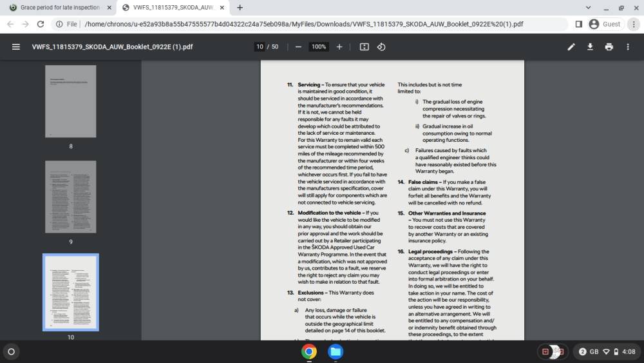The width and height of the screenshot is (644, 363).
Task: Click the 100% zoom level field
Action: click(319, 47)
